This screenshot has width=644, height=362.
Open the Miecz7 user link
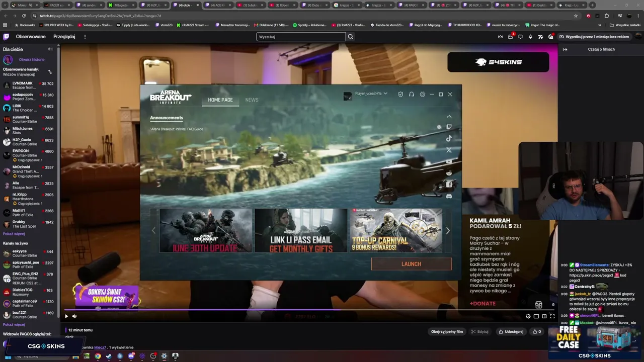pyautogui.click(x=100, y=347)
